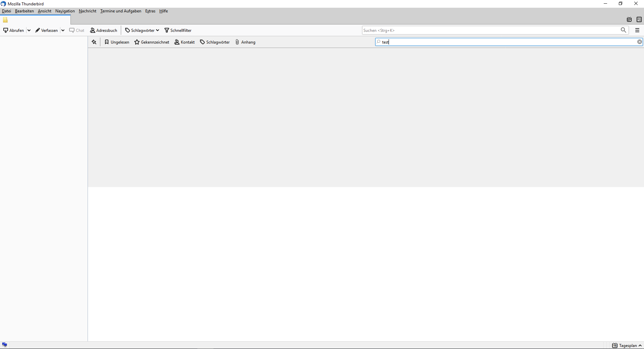The height and width of the screenshot is (349, 644).
Task: Expand the Tagesplan today pane
Action: (x=627, y=345)
